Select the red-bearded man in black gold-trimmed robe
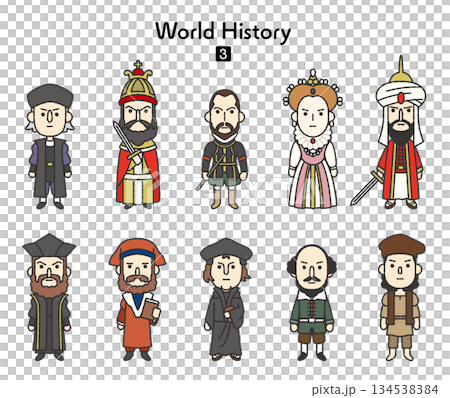450x398 pixels. (49, 297)
